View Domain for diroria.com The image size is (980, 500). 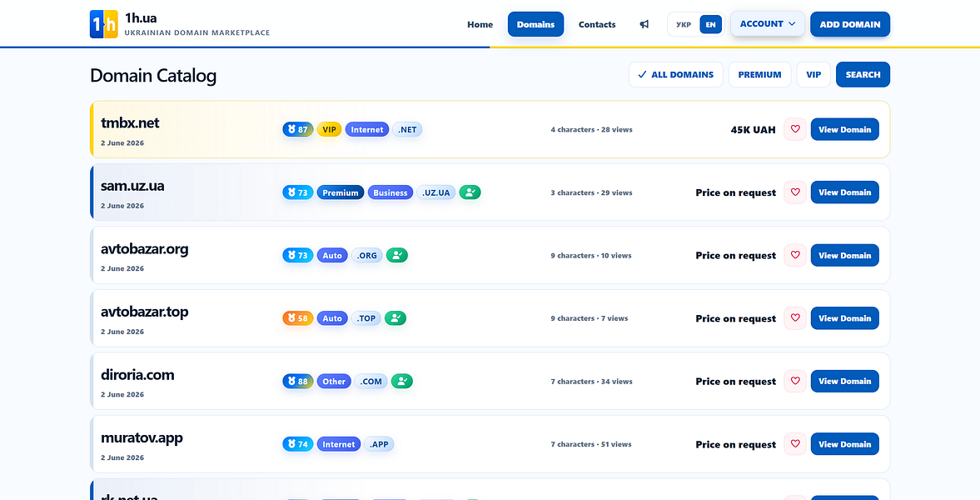845,381
